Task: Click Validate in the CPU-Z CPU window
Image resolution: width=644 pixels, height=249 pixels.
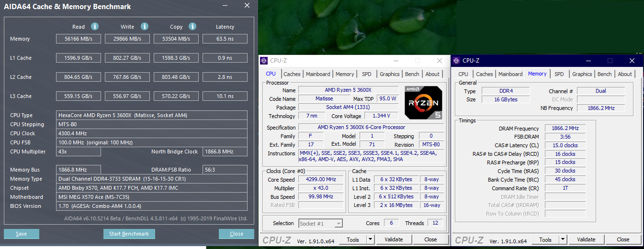Action: click(x=394, y=240)
